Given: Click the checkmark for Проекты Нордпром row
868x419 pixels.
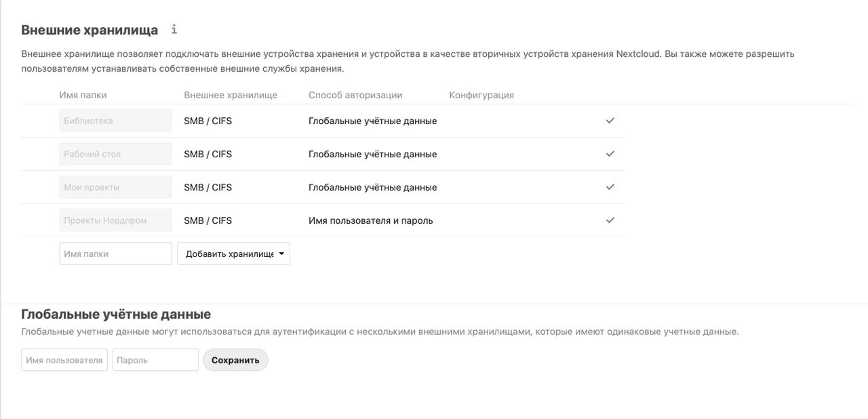Looking at the screenshot, I should point(610,220).
